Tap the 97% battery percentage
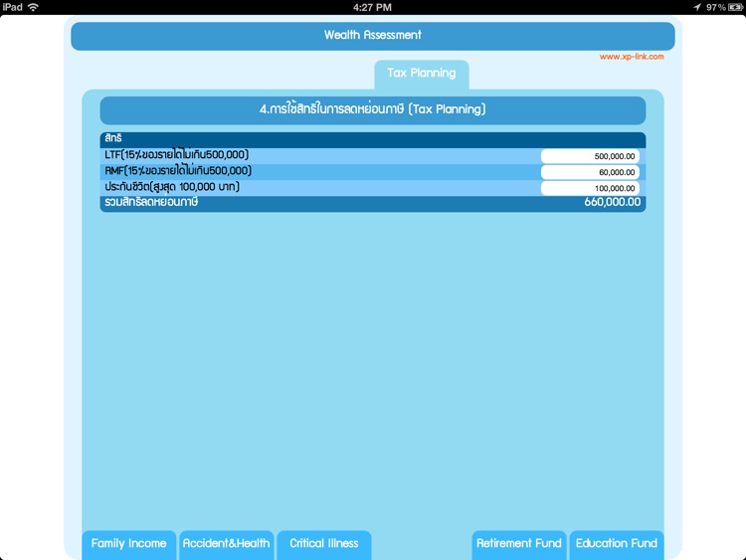746x560 pixels. (x=716, y=7)
